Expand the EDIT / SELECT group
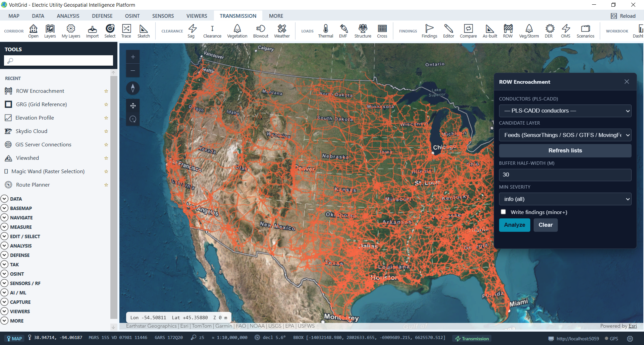Screen dimensions: 644x345 click(4, 236)
